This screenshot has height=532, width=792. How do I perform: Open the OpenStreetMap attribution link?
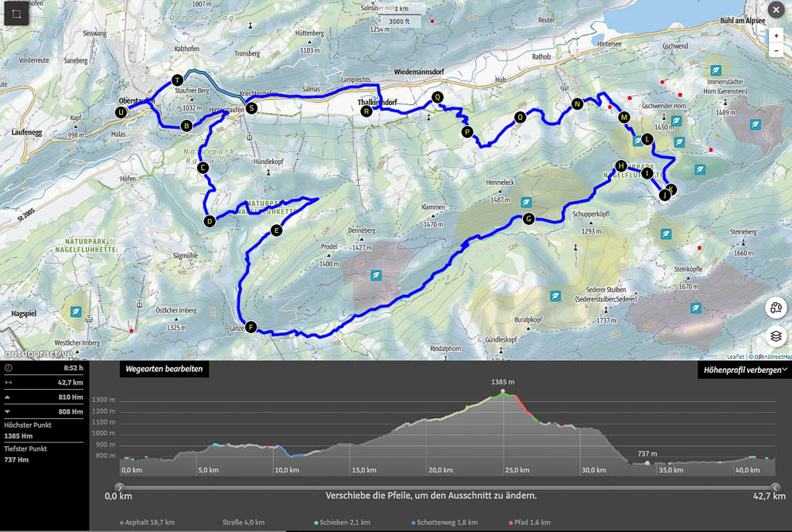770,356
